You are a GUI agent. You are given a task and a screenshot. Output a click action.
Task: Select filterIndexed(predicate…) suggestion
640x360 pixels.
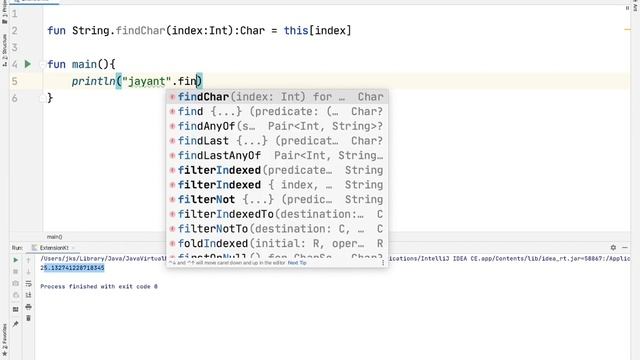277,170
